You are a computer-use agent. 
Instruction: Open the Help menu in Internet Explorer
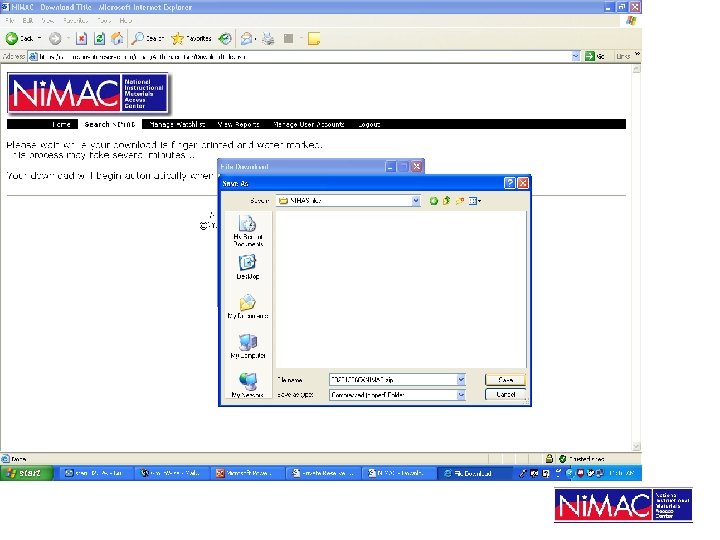pyautogui.click(x=125, y=21)
